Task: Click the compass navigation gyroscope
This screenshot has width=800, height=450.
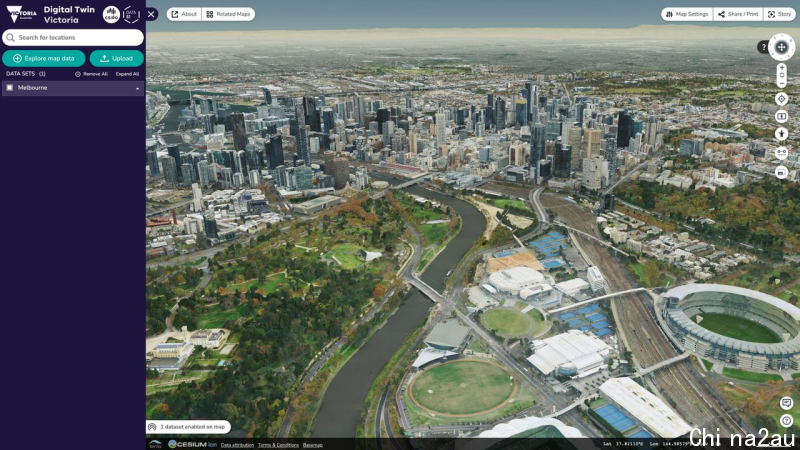Action: (781, 47)
